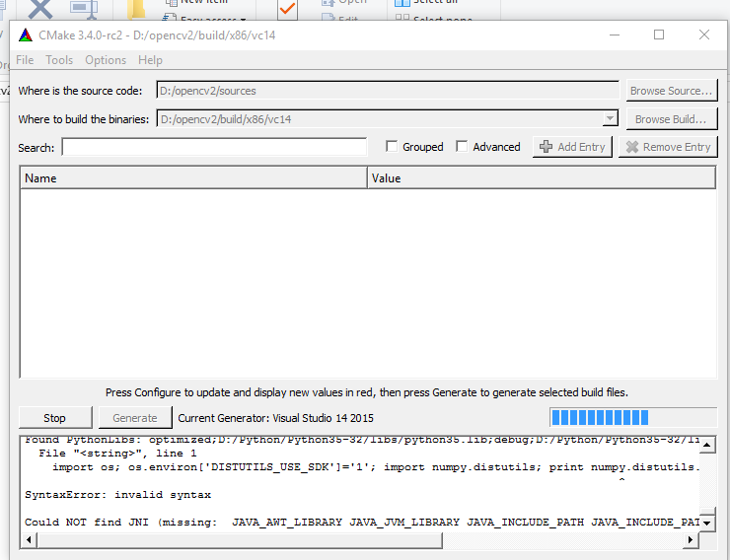
Task: Enable the Advanced checkbox
Action: coord(462,147)
